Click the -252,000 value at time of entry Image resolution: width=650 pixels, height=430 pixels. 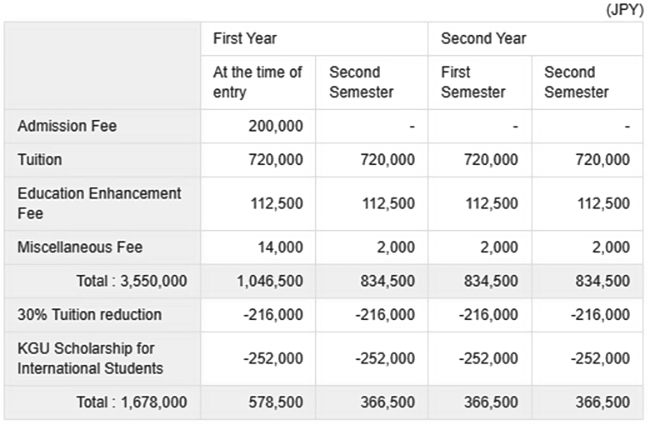click(273, 359)
